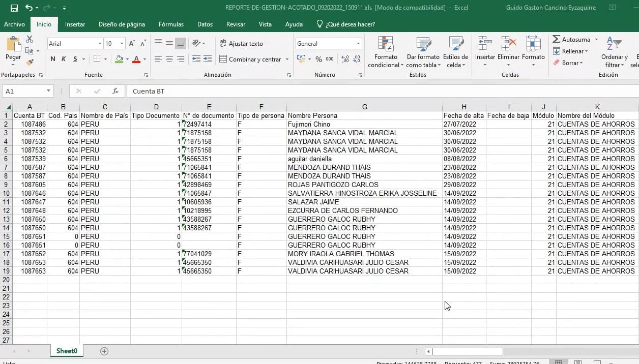Select the Formato condicional icon

click(385, 51)
